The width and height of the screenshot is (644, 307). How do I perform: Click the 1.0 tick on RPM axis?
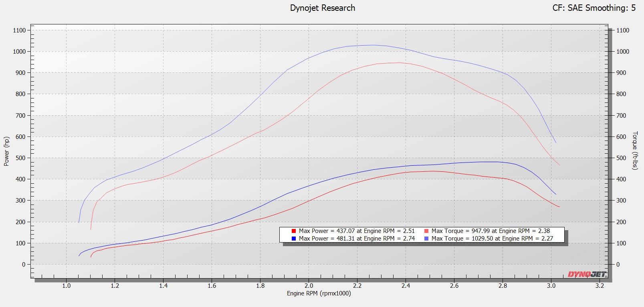coord(66,286)
